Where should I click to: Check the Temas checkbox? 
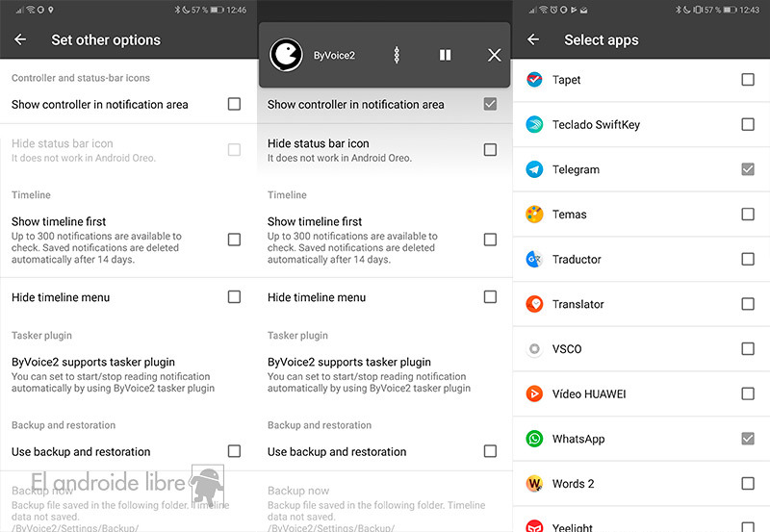pyautogui.click(x=748, y=215)
